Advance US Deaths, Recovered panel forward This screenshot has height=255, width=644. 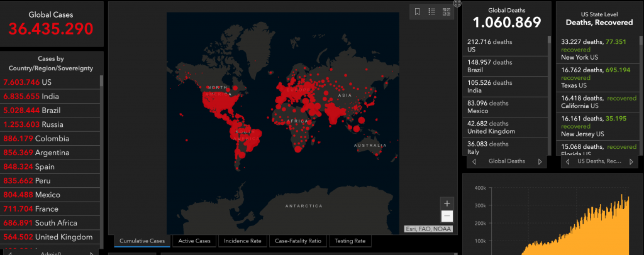point(632,161)
